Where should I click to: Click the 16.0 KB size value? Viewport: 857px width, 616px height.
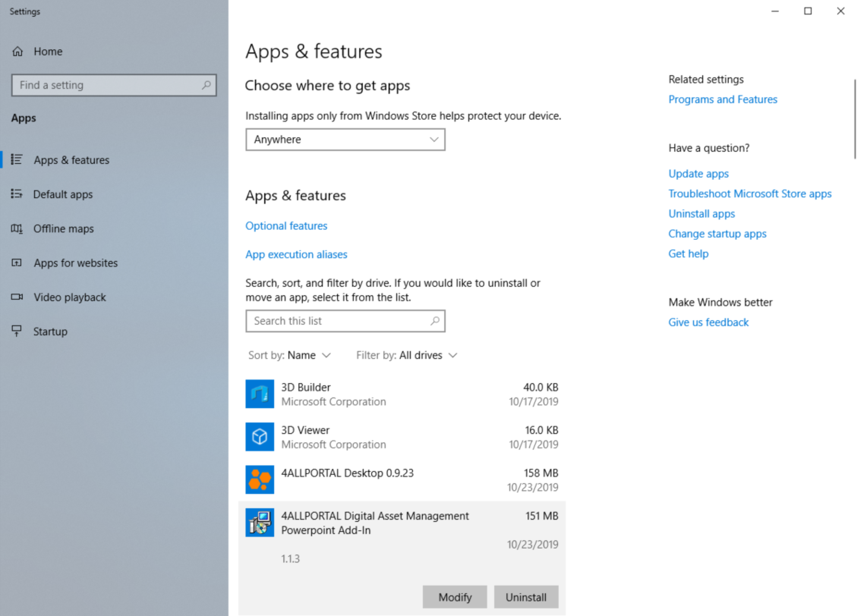tap(542, 430)
